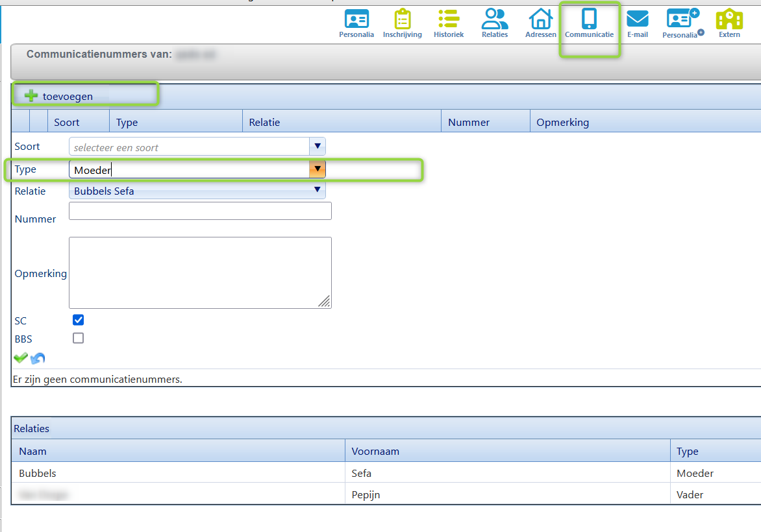Expand the Relatie dropdown

(318, 190)
